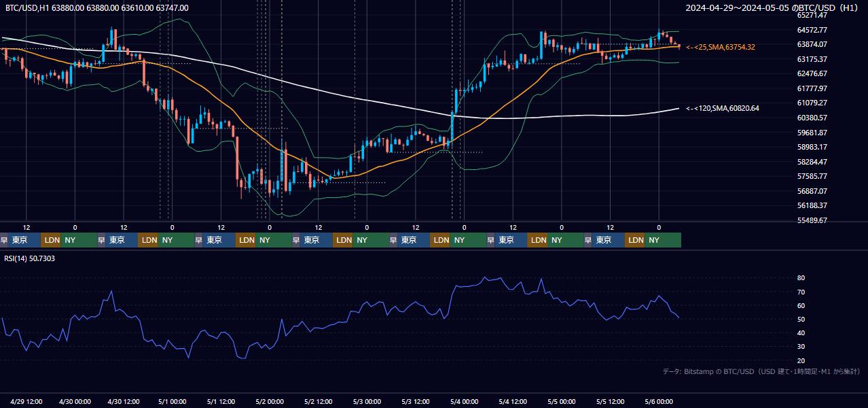Image resolution: width=868 pixels, height=408 pixels.
Task: Click the RSI scale value 80
Action: [801, 278]
